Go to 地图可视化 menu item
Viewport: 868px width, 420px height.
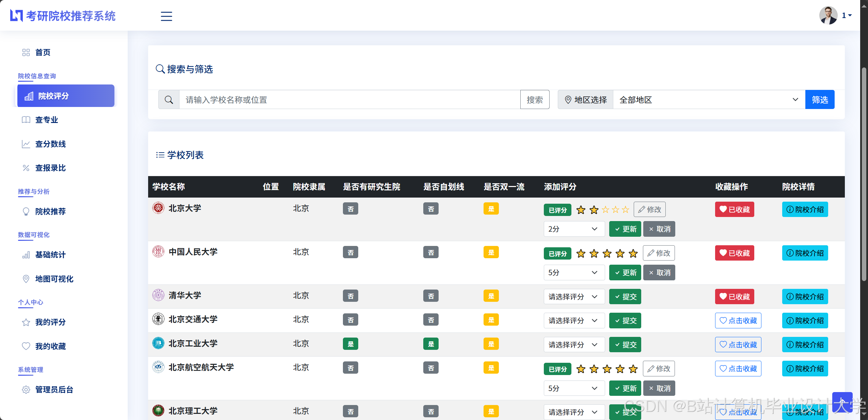[54, 279]
